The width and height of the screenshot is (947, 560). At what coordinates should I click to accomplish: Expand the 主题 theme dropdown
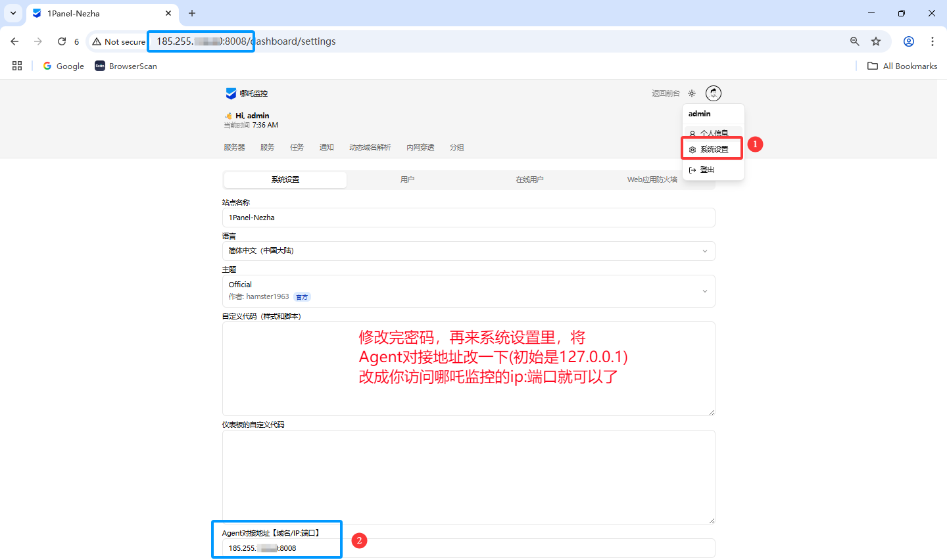click(x=468, y=291)
